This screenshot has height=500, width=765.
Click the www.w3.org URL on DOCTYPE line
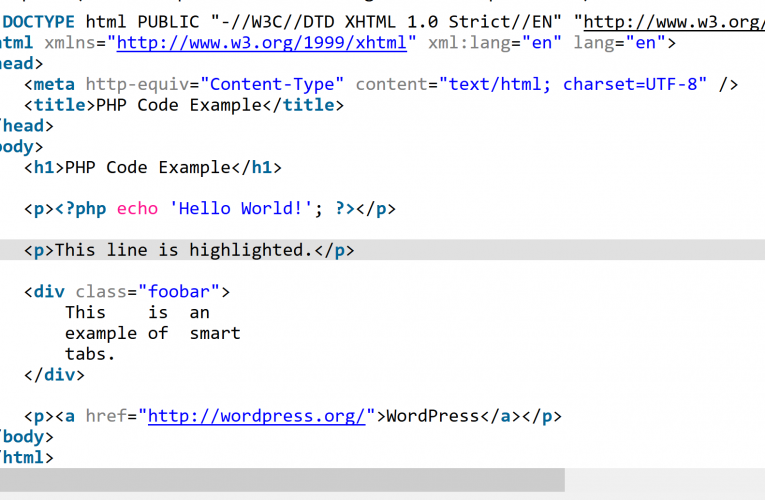click(x=673, y=21)
